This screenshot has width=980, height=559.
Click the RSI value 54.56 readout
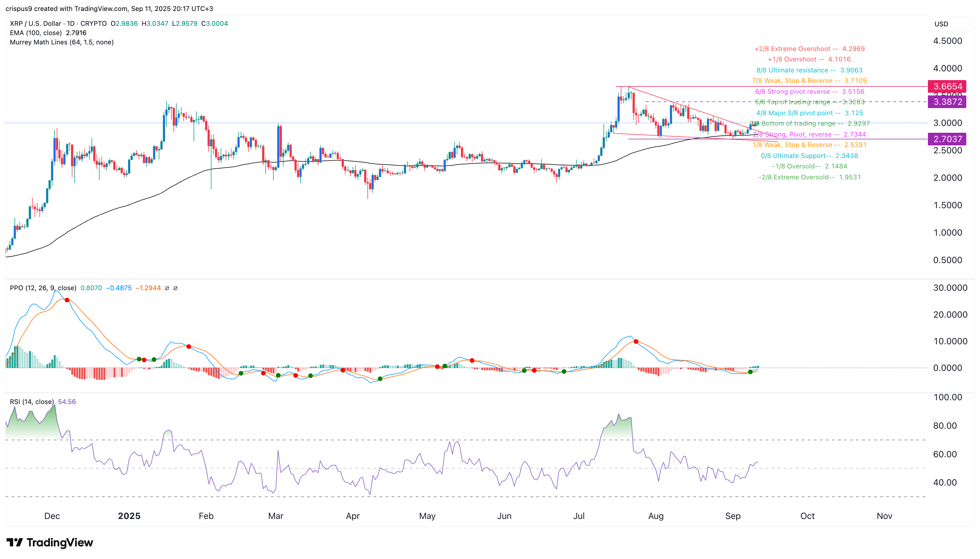pos(67,402)
